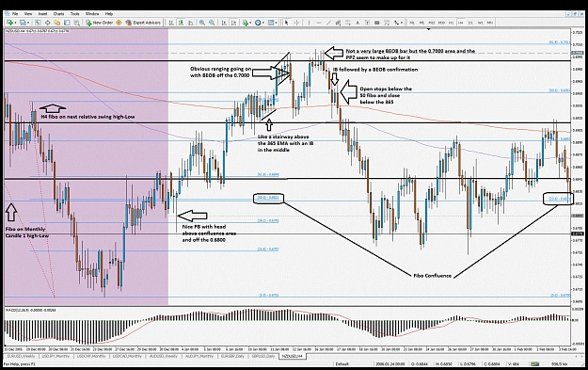Open the Insert menu
588x370 pixels.
tap(42, 14)
